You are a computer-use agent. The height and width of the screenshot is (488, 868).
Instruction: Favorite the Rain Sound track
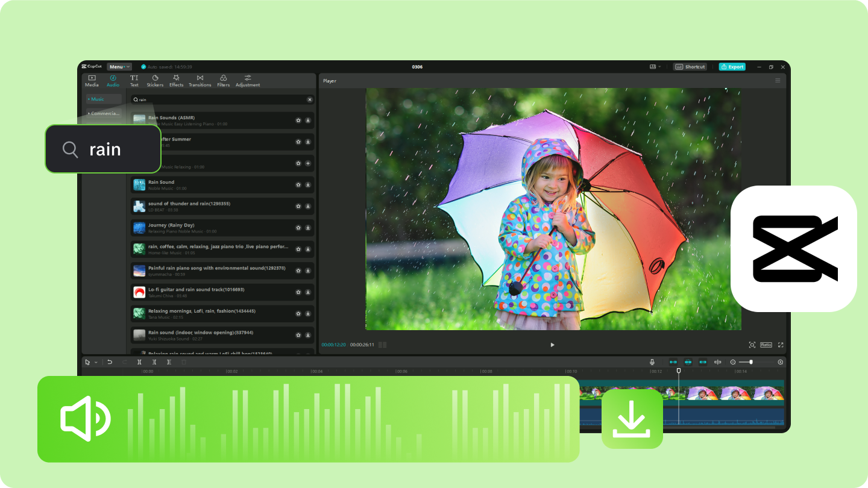point(298,185)
